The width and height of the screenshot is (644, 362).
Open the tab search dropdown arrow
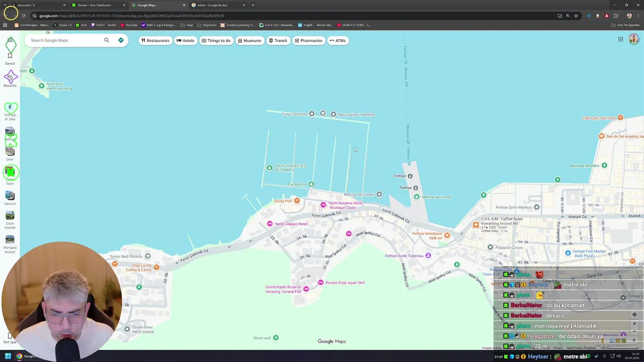click(5, 5)
